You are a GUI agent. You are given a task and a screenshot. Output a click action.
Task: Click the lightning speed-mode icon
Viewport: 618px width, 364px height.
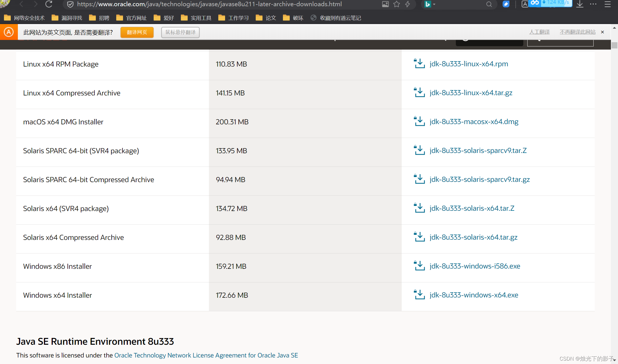pyautogui.click(x=408, y=4)
